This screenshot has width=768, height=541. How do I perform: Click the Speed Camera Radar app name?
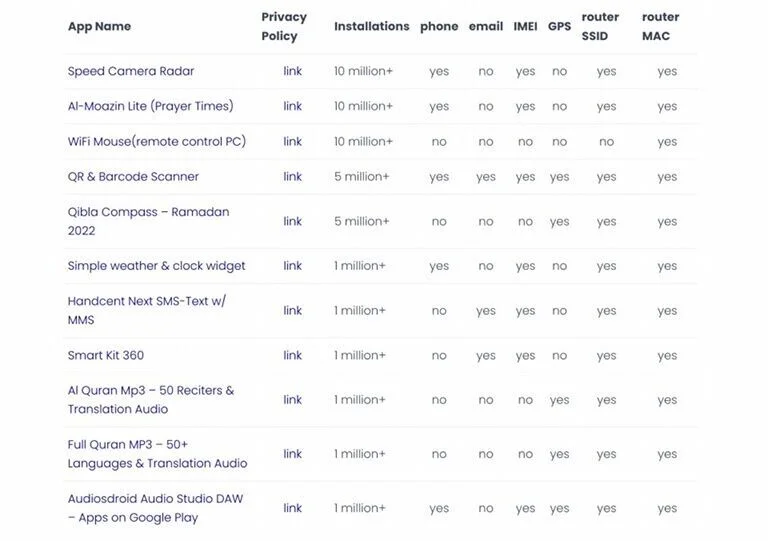(x=131, y=71)
